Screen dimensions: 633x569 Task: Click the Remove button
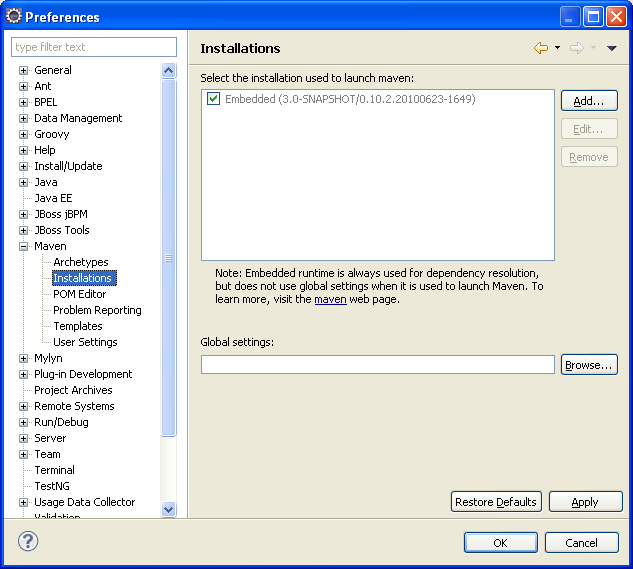tap(589, 157)
